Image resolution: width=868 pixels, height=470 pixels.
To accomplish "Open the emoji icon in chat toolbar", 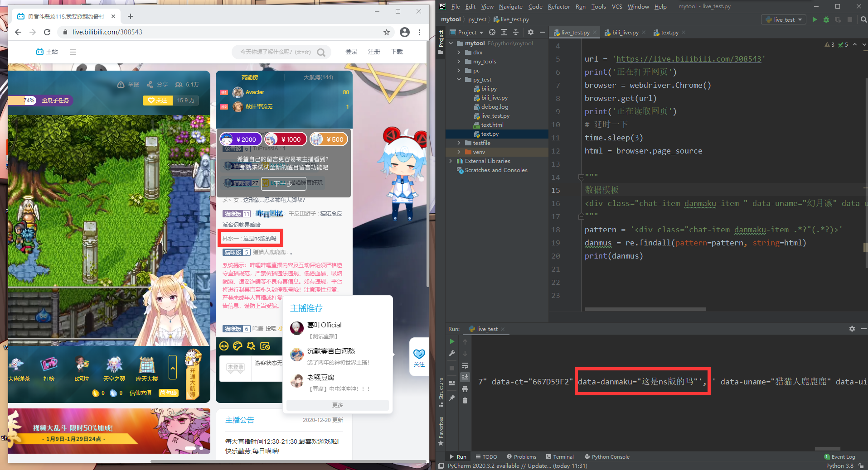I will pos(224,346).
